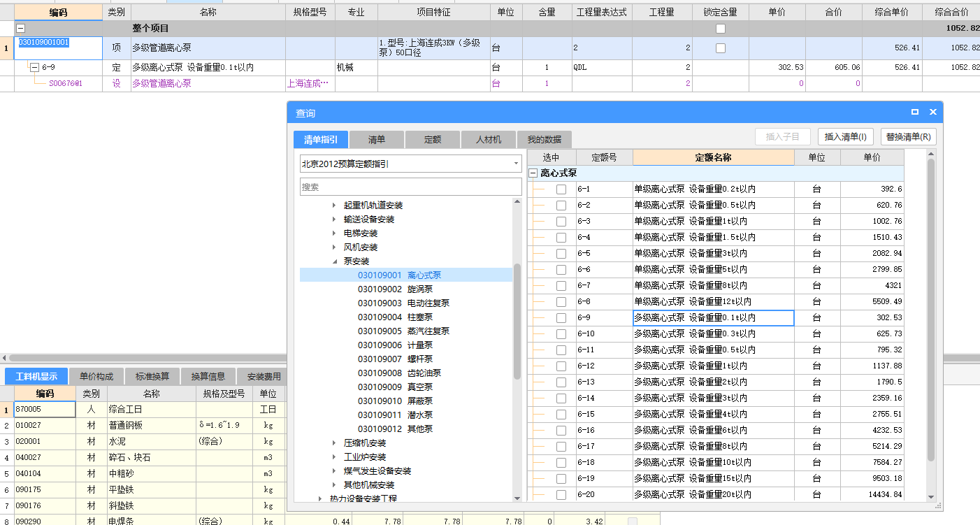Click the 综合单价 column header

click(x=891, y=13)
